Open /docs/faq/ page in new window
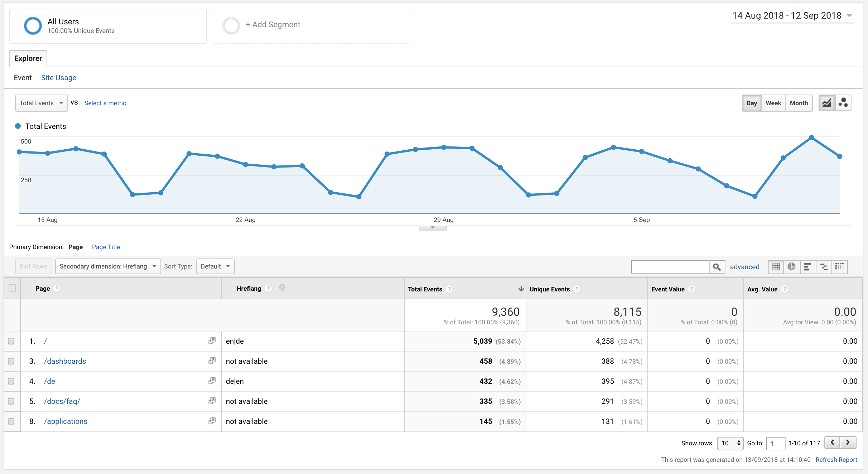This screenshot has height=474, width=868. click(212, 401)
